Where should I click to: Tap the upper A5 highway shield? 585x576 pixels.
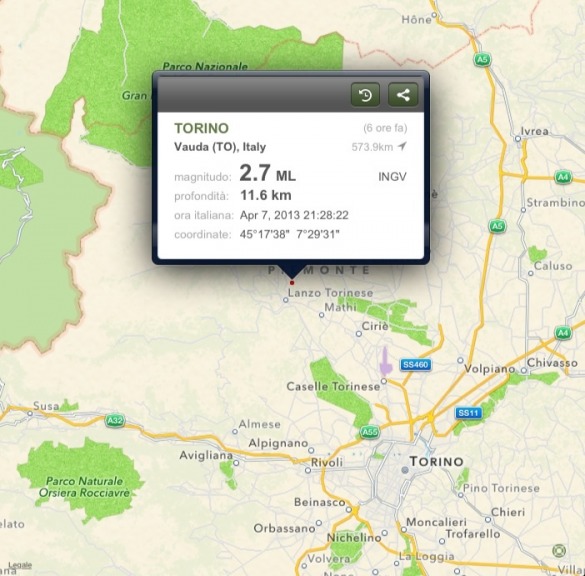(482, 59)
